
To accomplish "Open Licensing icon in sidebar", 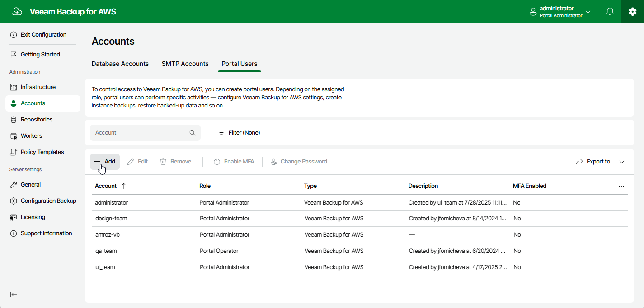I will point(14,217).
